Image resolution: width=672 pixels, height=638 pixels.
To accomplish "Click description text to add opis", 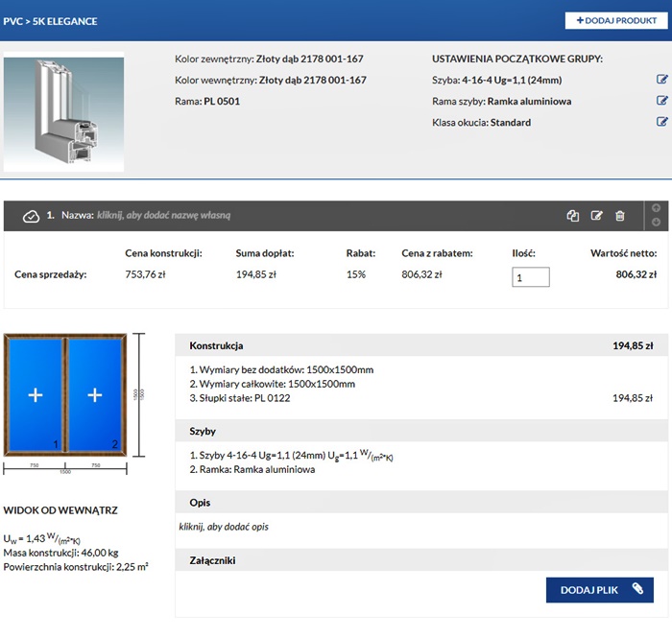I will (x=224, y=527).
